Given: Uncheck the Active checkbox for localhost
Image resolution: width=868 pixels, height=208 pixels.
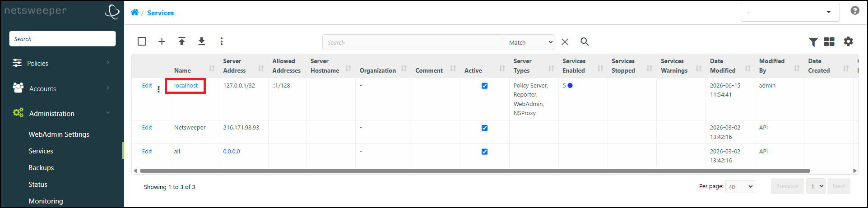Looking at the screenshot, I should [x=484, y=86].
